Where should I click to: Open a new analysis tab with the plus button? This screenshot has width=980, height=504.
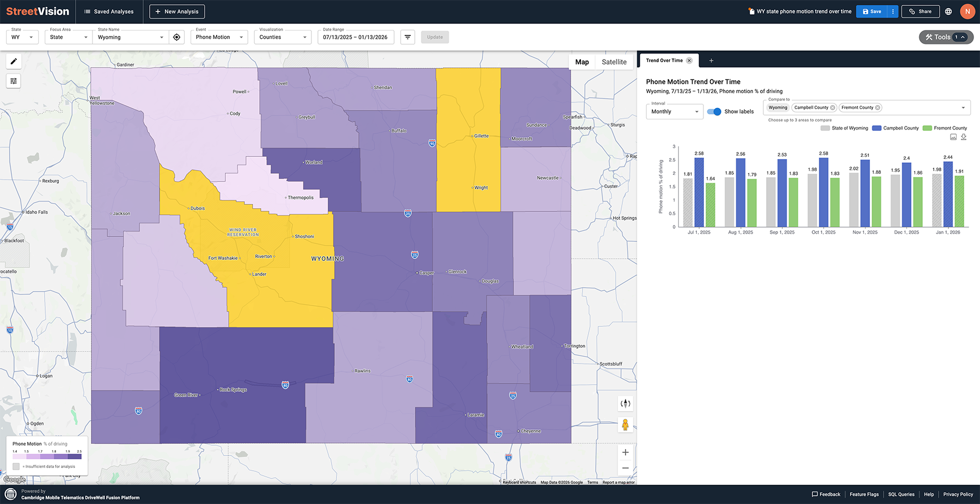click(x=711, y=60)
